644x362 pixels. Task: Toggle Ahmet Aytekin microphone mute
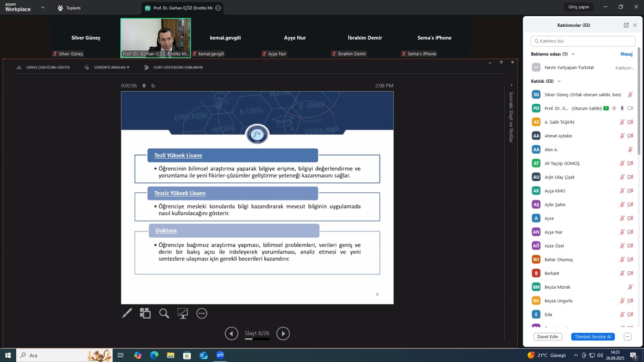tap(622, 136)
